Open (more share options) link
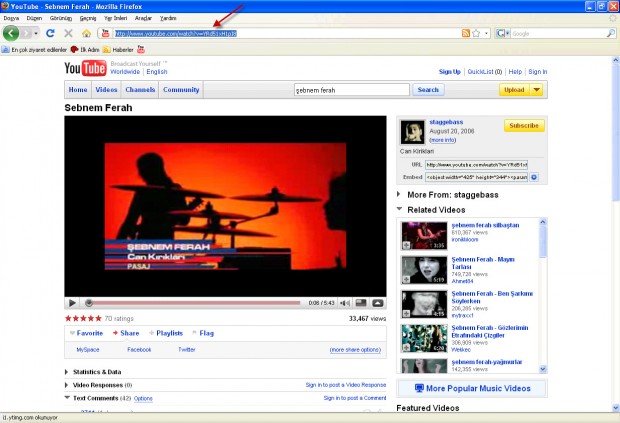This screenshot has width=620, height=423. coord(355,350)
